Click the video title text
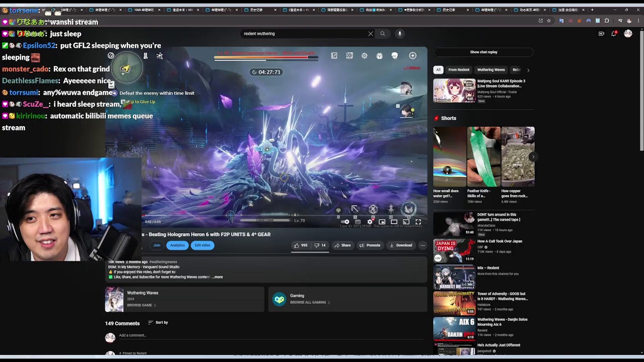This screenshot has height=362, width=644. (206, 234)
